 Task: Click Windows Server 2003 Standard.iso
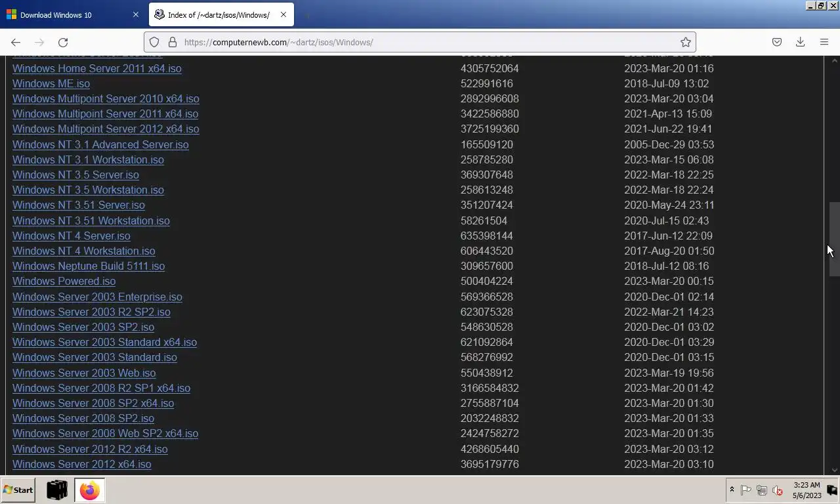click(94, 357)
